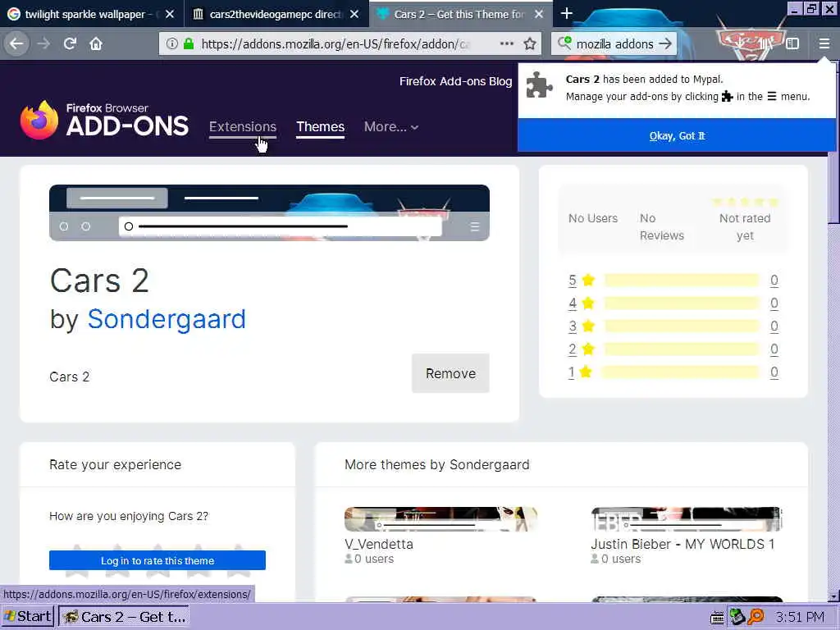This screenshot has height=630, width=840.
Task: Click the green padlock security icon
Action: (x=189, y=44)
